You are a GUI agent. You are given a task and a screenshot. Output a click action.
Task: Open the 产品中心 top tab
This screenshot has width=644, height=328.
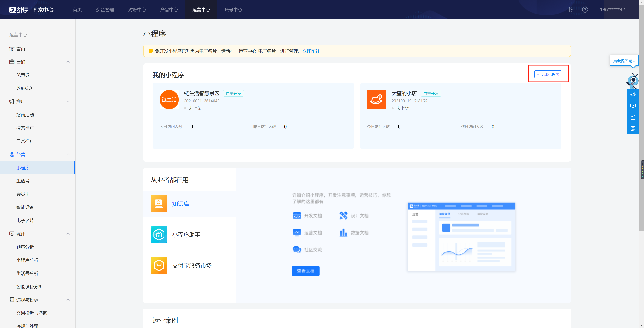pyautogui.click(x=169, y=9)
